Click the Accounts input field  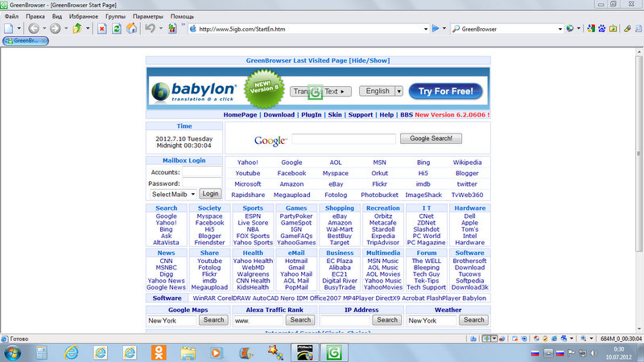coord(202,172)
